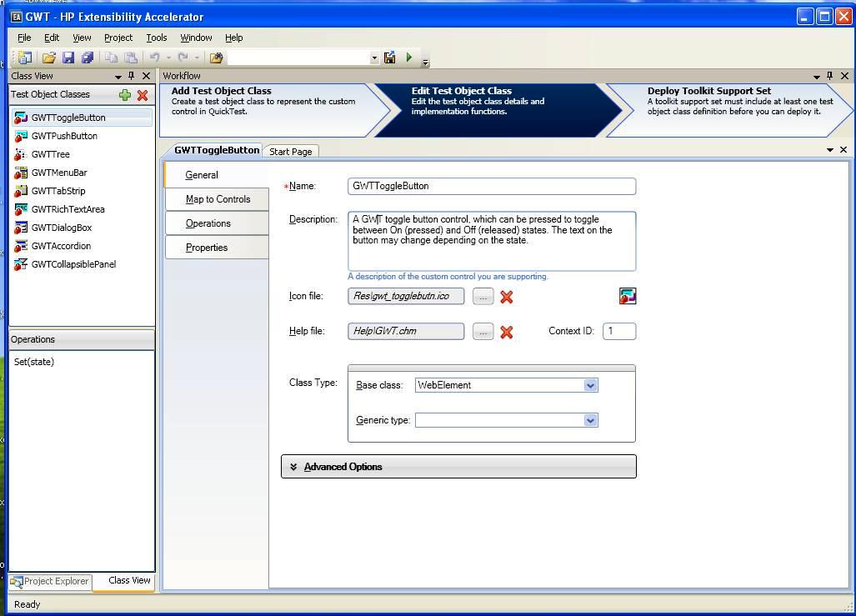Viewport: 856px width, 616px height.
Task: Open the Window menu
Action: tap(196, 38)
